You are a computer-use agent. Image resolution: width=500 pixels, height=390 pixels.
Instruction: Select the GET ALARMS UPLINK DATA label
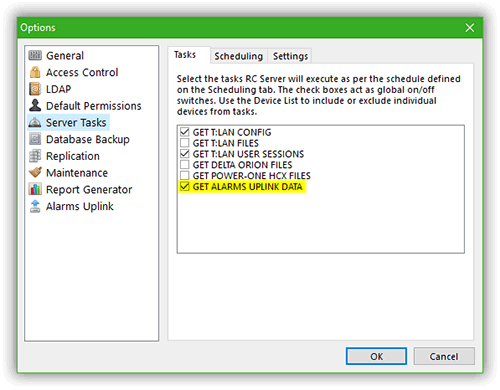pyautogui.click(x=248, y=187)
